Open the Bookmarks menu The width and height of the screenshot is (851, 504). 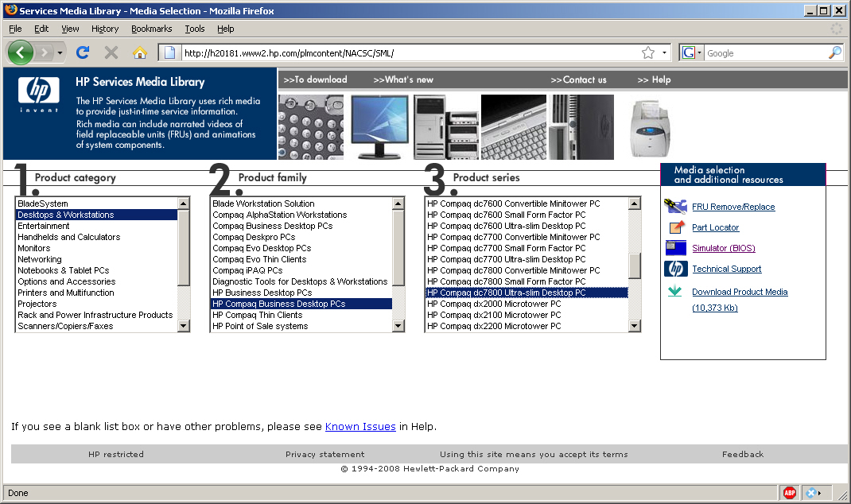tap(151, 29)
